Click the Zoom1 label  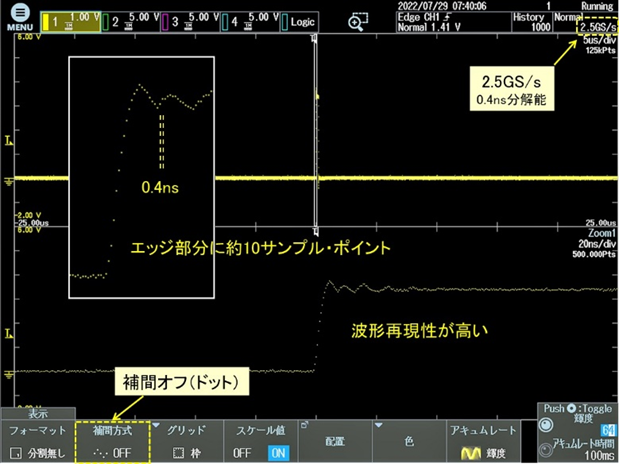(602, 233)
